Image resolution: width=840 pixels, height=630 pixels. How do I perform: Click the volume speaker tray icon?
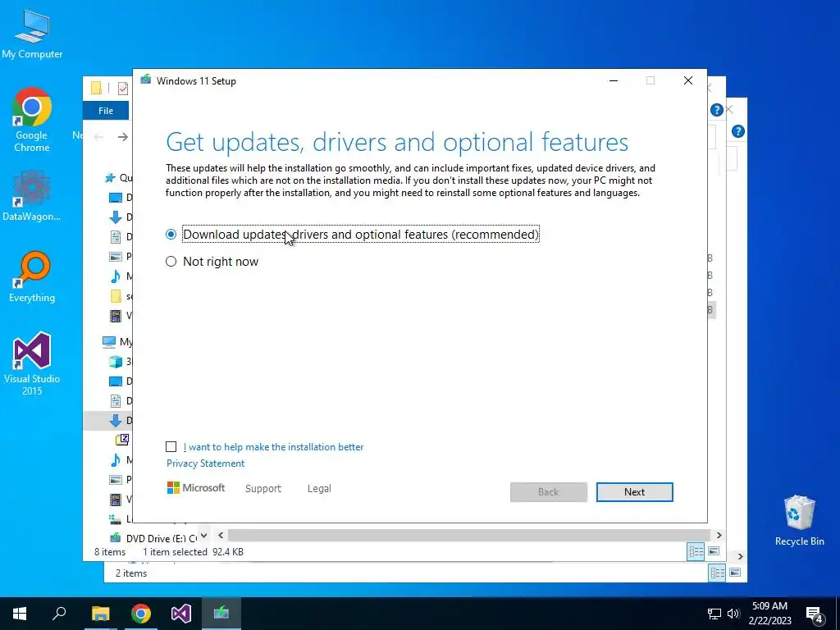(x=733, y=614)
